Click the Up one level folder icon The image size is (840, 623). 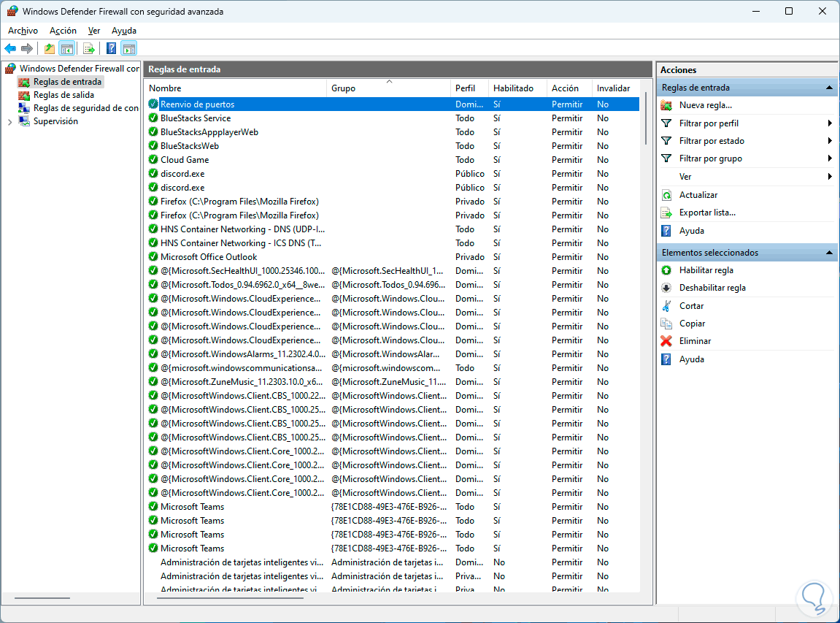coord(50,49)
